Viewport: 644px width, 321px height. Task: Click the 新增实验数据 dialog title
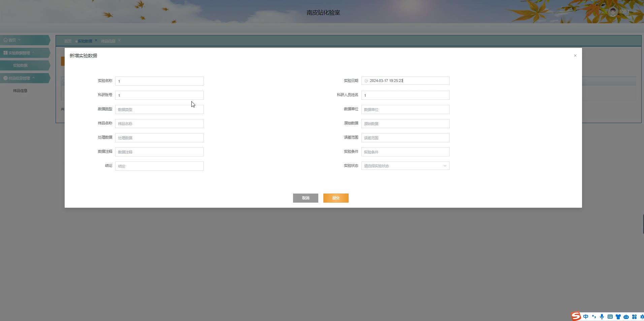point(83,56)
